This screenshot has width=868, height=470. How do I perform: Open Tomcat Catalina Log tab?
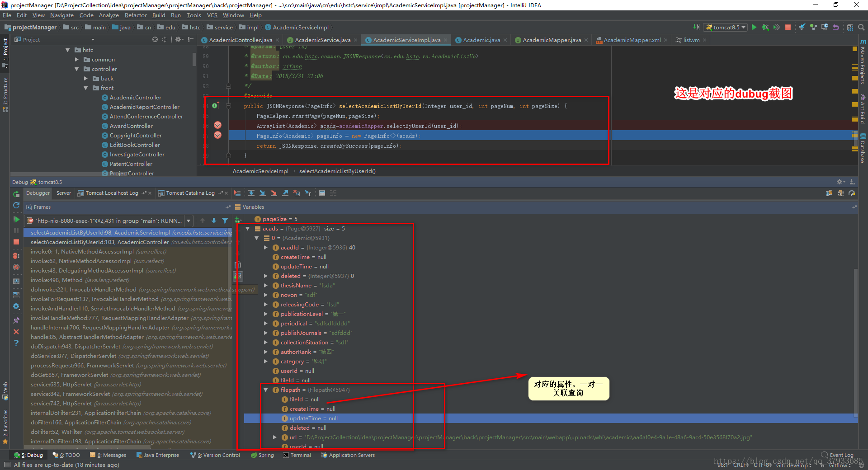[190, 193]
